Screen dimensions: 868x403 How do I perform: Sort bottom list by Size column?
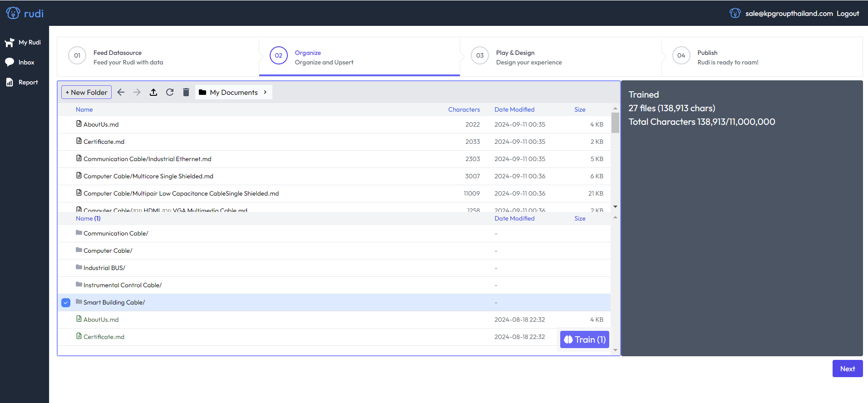click(580, 218)
